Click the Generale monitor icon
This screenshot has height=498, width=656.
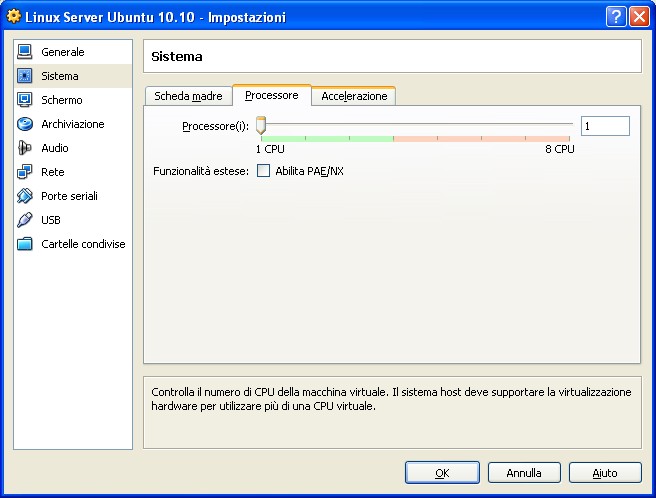25,52
